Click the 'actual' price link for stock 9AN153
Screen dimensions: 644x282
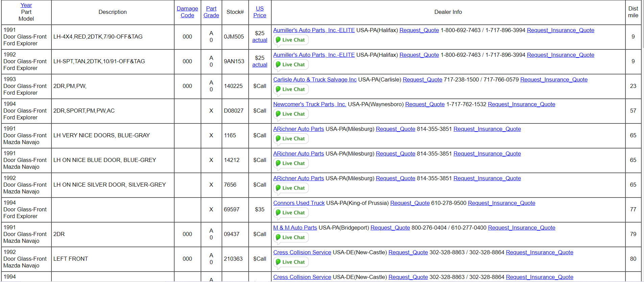(x=260, y=65)
